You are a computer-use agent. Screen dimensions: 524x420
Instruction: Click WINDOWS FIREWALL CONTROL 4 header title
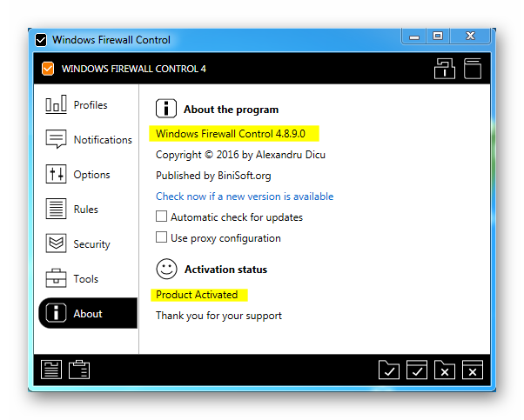[x=134, y=69]
